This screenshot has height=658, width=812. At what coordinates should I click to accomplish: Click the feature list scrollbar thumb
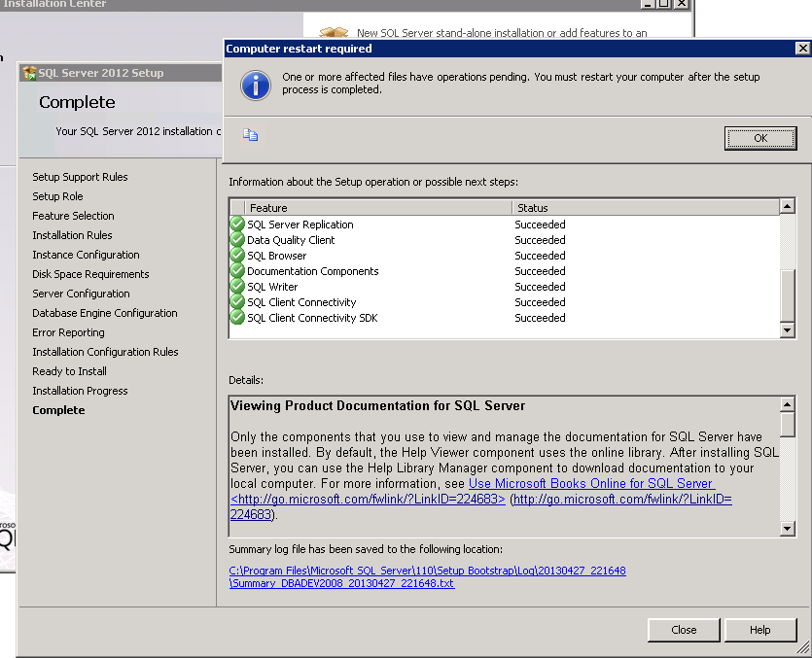pos(787,296)
